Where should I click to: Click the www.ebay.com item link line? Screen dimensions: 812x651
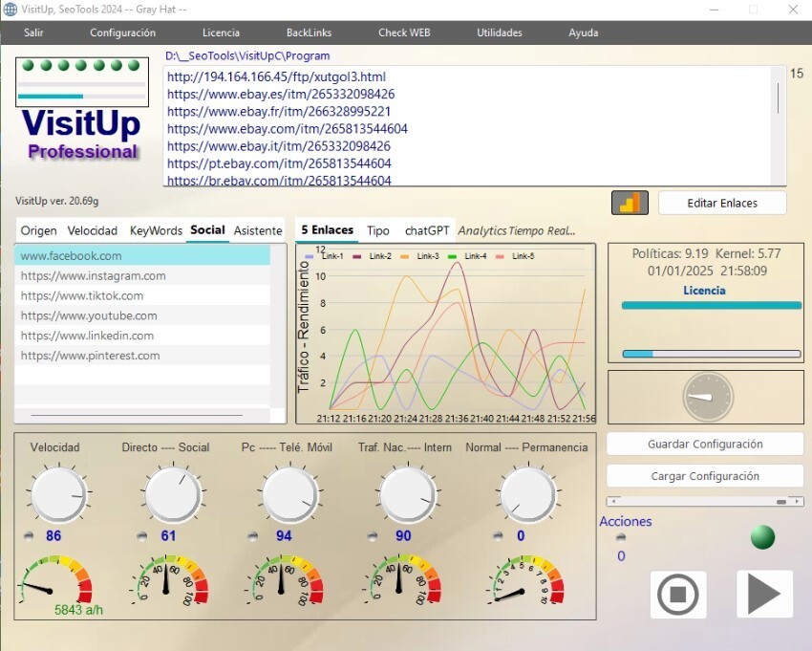pyautogui.click(x=287, y=128)
